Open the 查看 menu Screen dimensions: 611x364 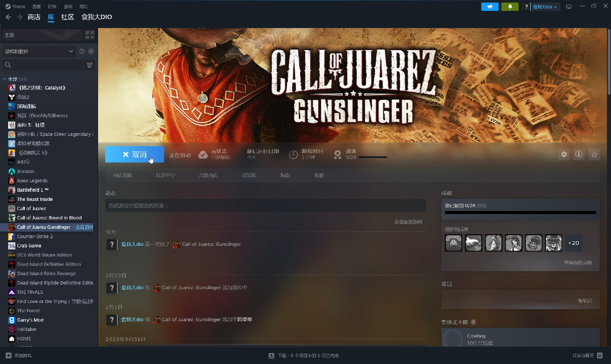[36, 6]
